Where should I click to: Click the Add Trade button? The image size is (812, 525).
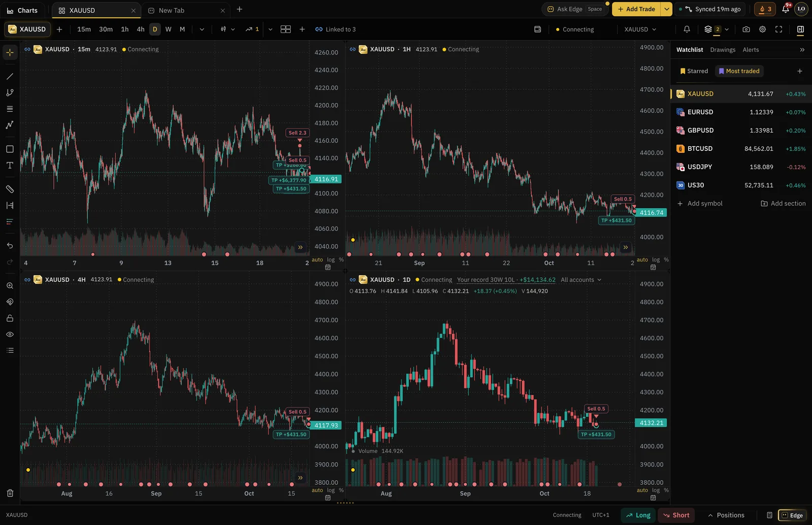[x=636, y=9]
